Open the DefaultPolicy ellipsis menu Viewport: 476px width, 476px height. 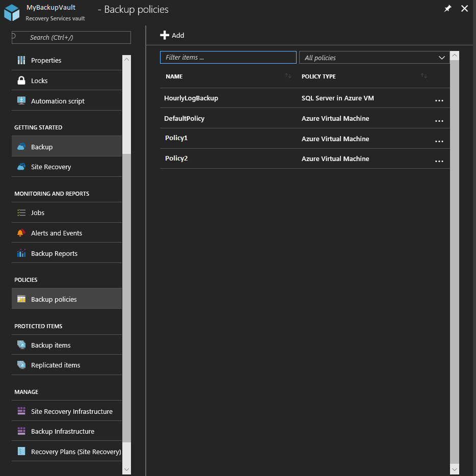click(439, 121)
